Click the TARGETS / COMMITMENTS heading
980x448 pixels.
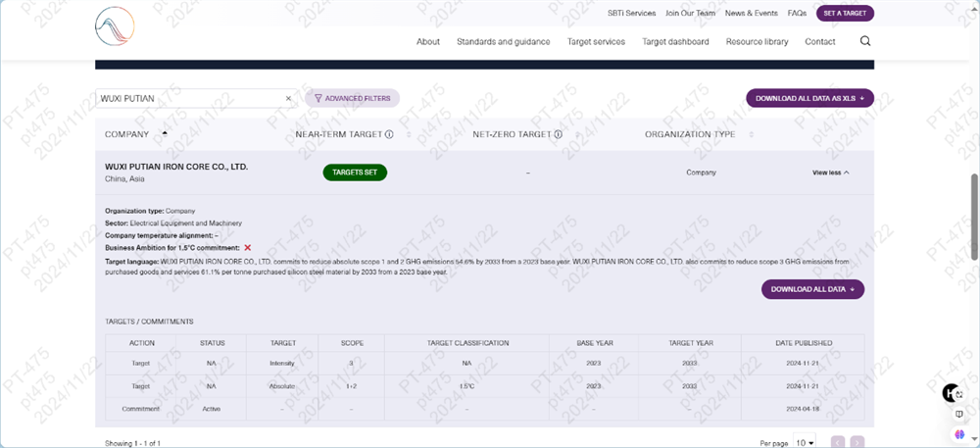pyautogui.click(x=149, y=322)
